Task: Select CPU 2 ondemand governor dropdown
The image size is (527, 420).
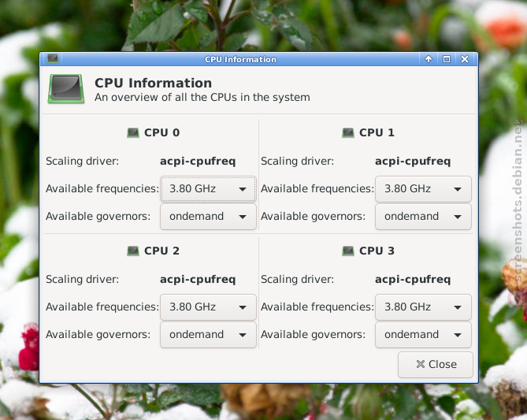Action: click(x=208, y=335)
